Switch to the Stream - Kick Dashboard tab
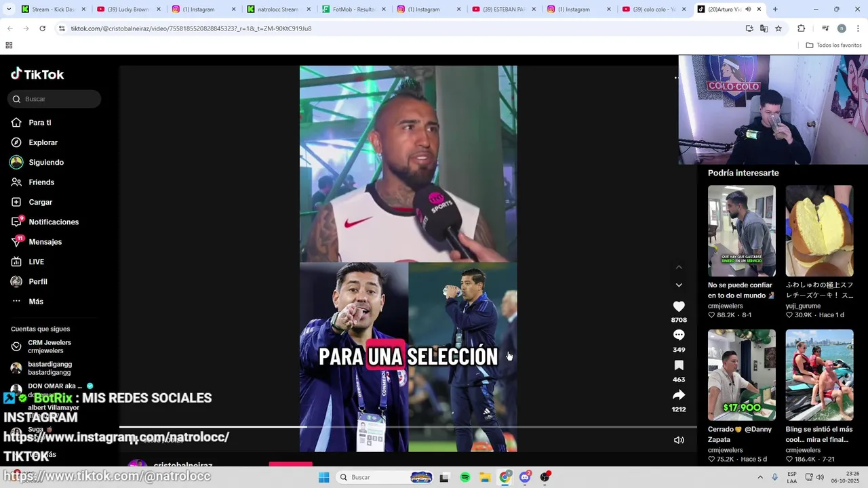The height and width of the screenshot is (488, 868). click(54, 9)
